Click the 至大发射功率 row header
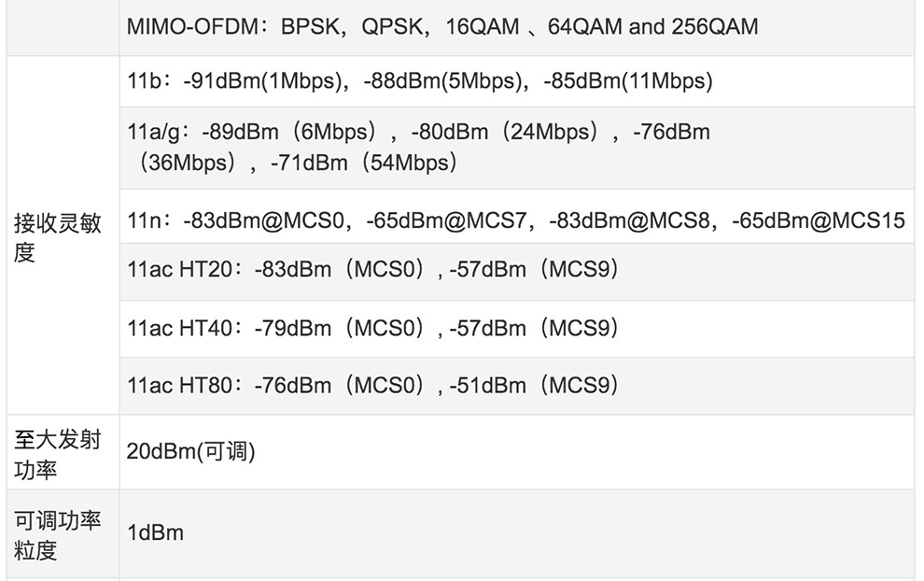 (x=58, y=454)
